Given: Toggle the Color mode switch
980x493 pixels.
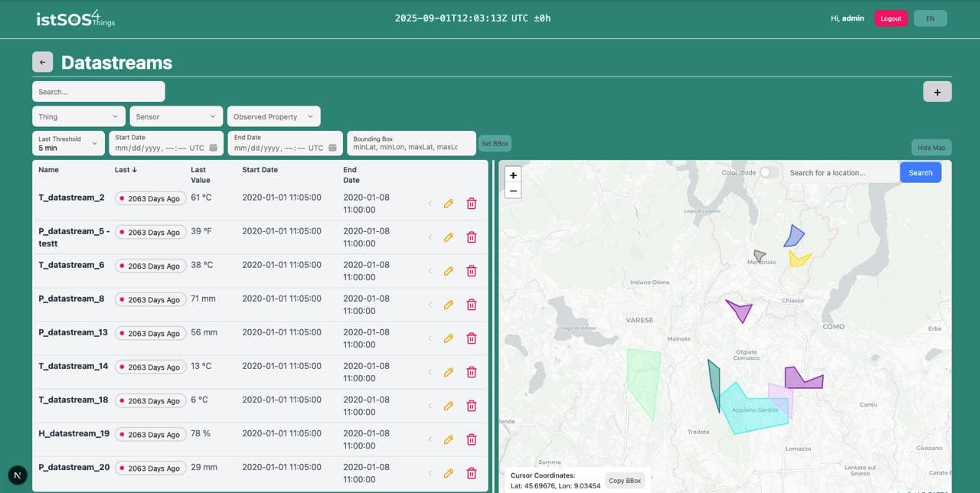Looking at the screenshot, I should [768, 173].
